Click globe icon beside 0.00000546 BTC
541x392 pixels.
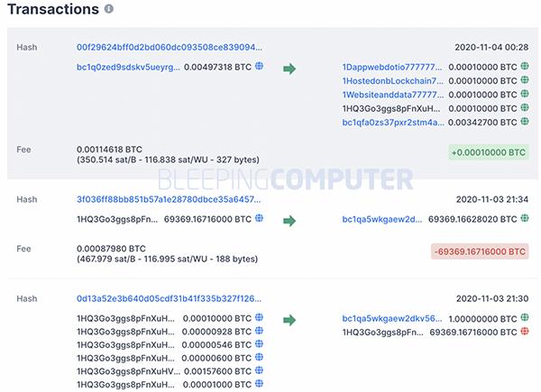click(259, 343)
